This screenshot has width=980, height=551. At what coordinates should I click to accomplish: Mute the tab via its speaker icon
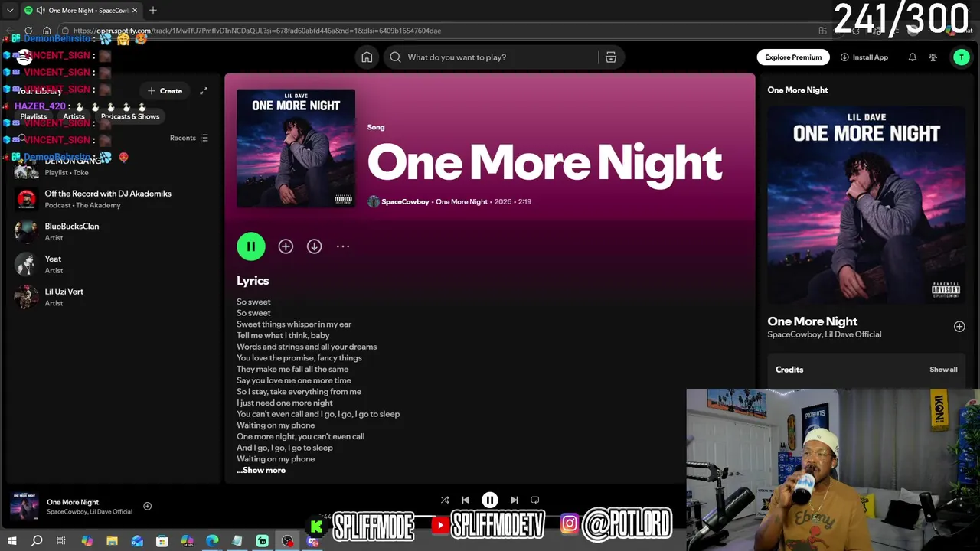(x=40, y=10)
